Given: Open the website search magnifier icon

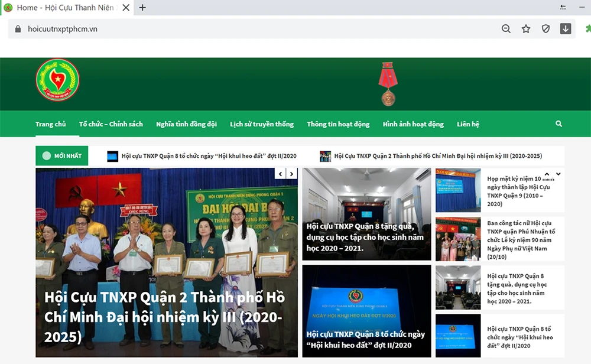Looking at the screenshot, I should 558,124.
